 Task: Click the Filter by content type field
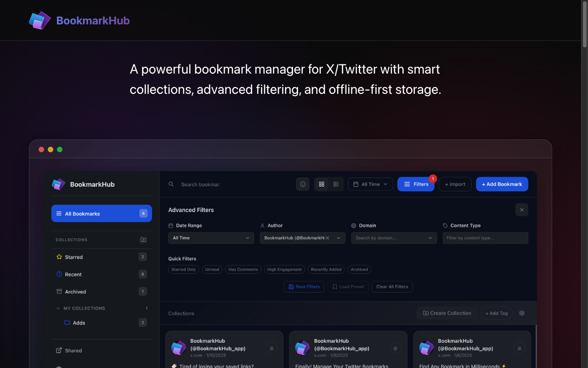(485, 238)
